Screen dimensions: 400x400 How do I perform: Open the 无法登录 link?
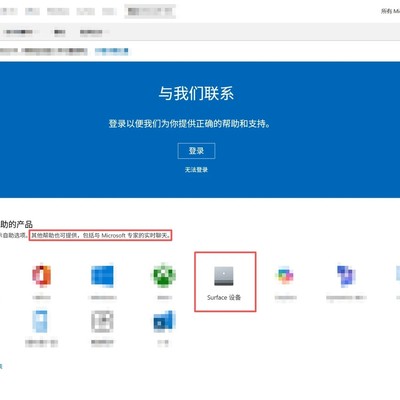click(196, 170)
